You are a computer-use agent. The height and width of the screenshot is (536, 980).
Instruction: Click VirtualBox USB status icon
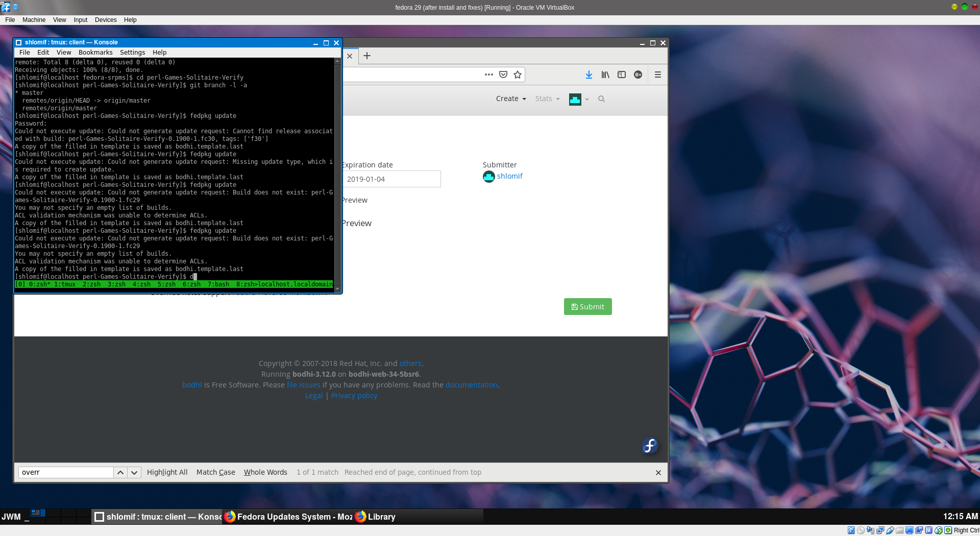[x=890, y=530]
